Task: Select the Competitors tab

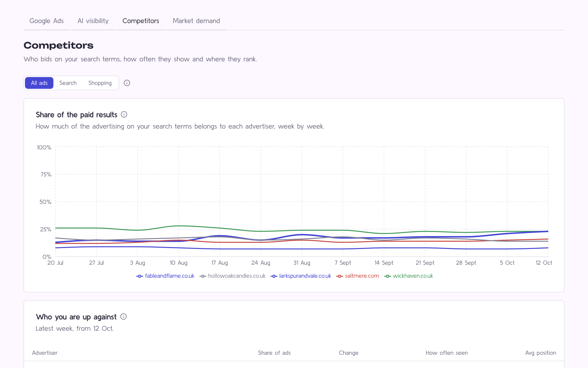Action: tap(141, 21)
